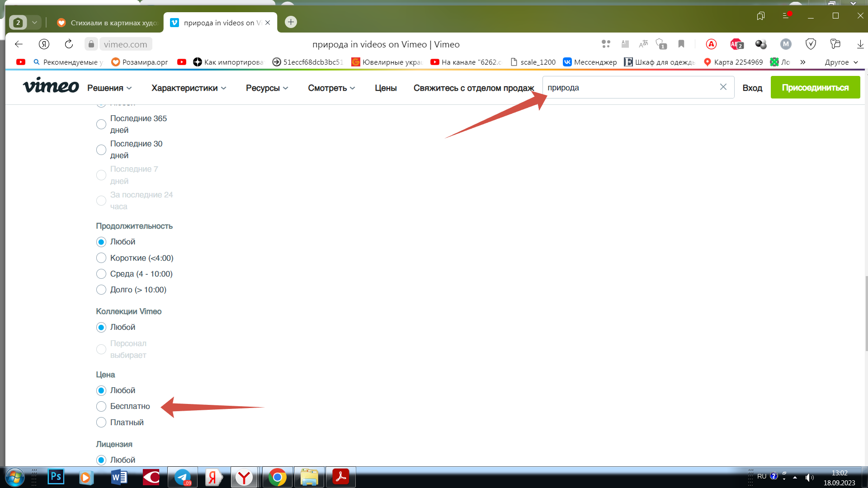868x488 pixels.
Task: Select Короткие (<4:00) duration option
Action: pyautogui.click(x=101, y=258)
